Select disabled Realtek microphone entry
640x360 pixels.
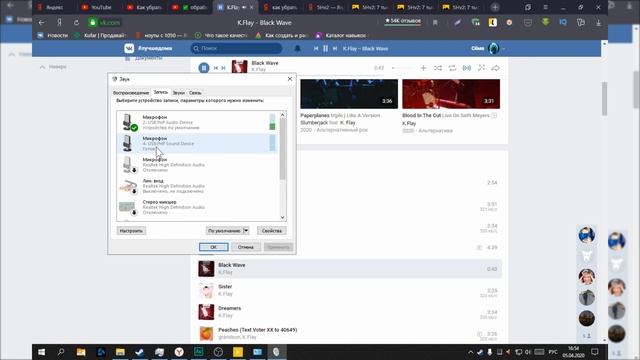(197, 164)
